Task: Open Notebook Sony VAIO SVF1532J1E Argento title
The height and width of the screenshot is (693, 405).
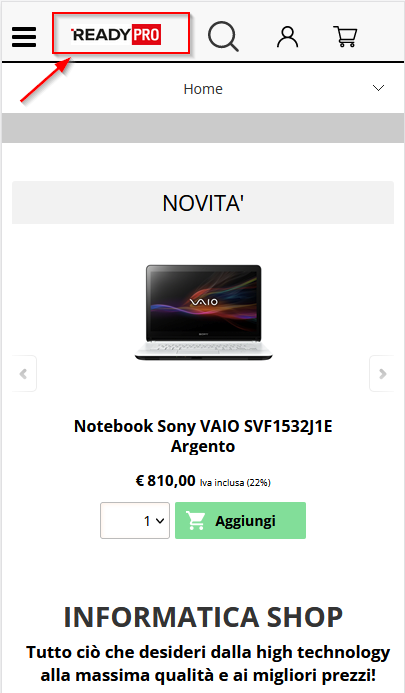Action: coord(203,436)
